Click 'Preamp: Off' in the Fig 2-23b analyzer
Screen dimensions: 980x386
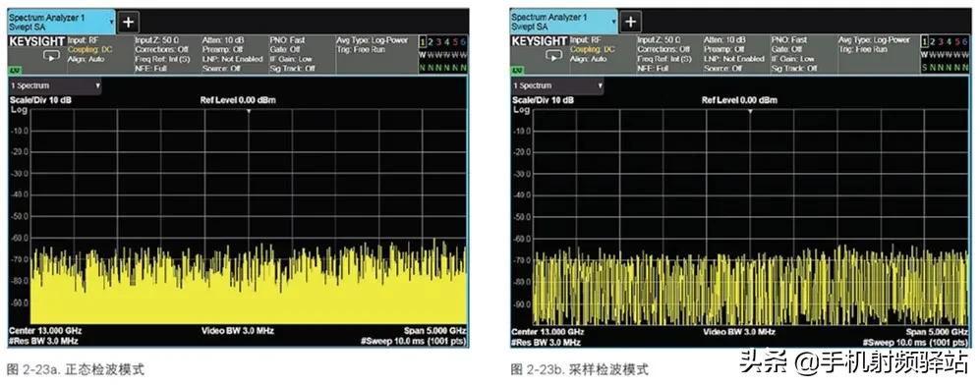pyautogui.click(x=723, y=49)
